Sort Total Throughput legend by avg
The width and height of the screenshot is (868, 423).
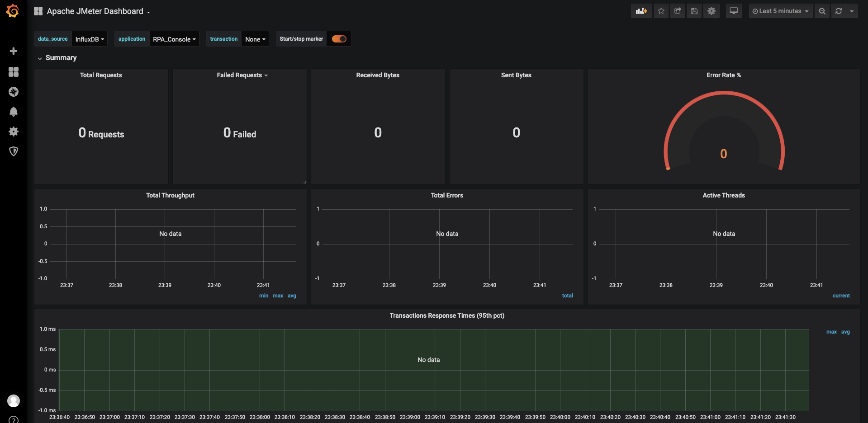292,296
